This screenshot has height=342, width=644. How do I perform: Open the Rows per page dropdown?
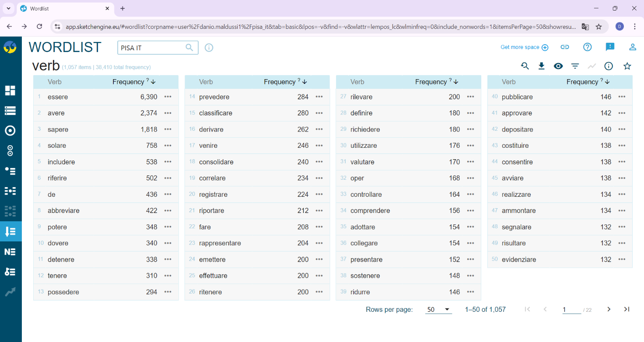[438, 310]
